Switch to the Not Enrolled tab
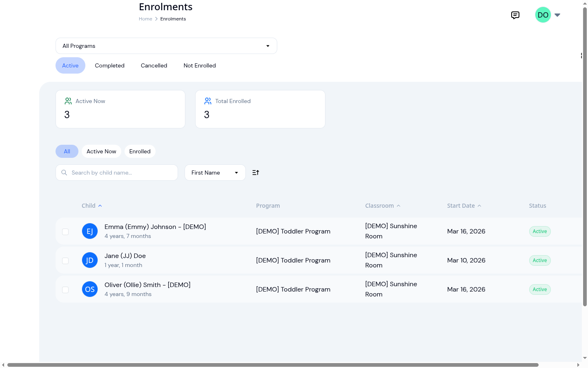This screenshot has height=368, width=588. click(x=200, y=65)
